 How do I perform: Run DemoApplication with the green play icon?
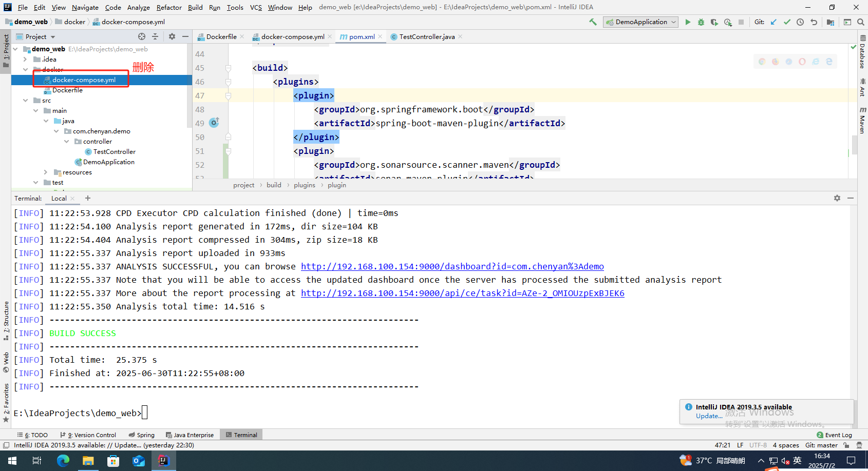click(x=688, y=22)
